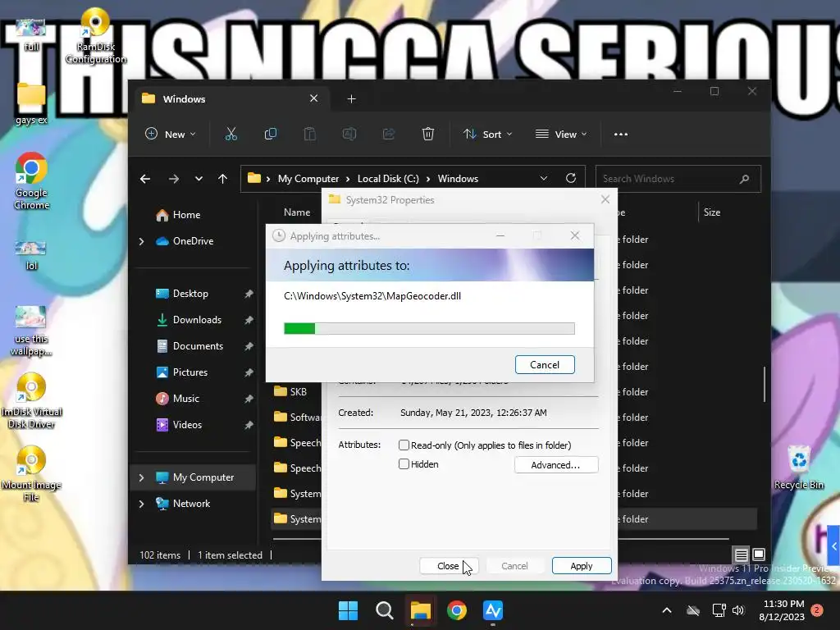Open the Recycle Bin desktop icon

click(799, 468)
